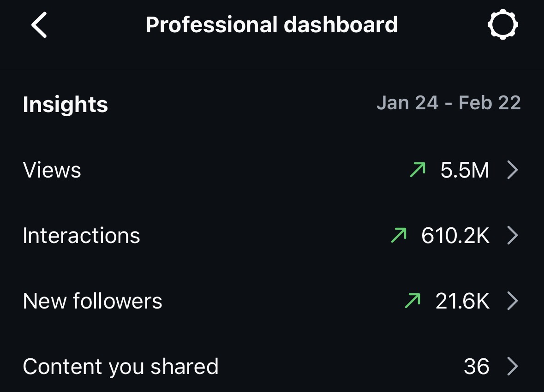Image resolution: width=544 pixels, height=392 pixels.
Task: Click the green trend arrow beside New followers
Action: coord(412,302)
